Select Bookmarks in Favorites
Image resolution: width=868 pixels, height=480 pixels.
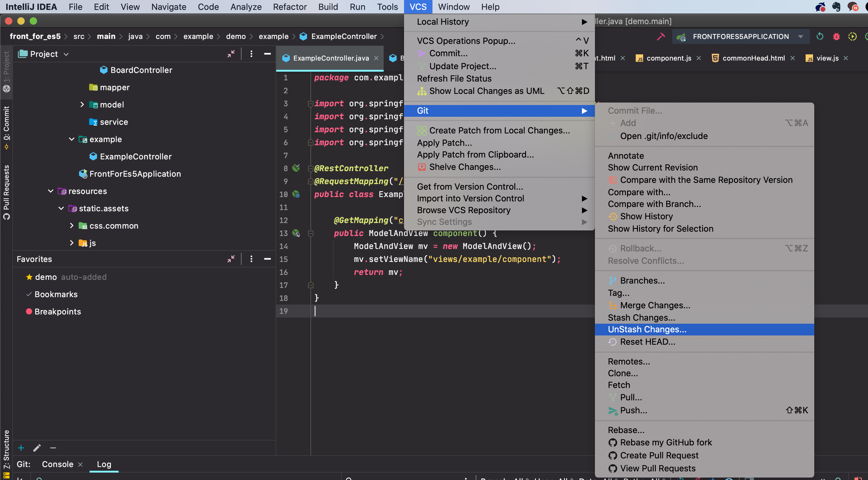point(52,294)
